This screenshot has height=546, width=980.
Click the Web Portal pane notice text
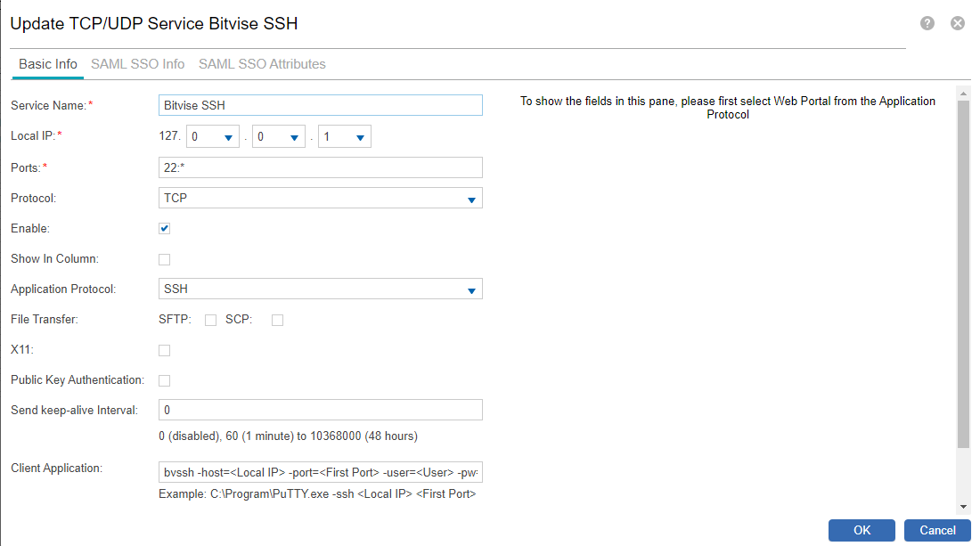click(728, 108)
